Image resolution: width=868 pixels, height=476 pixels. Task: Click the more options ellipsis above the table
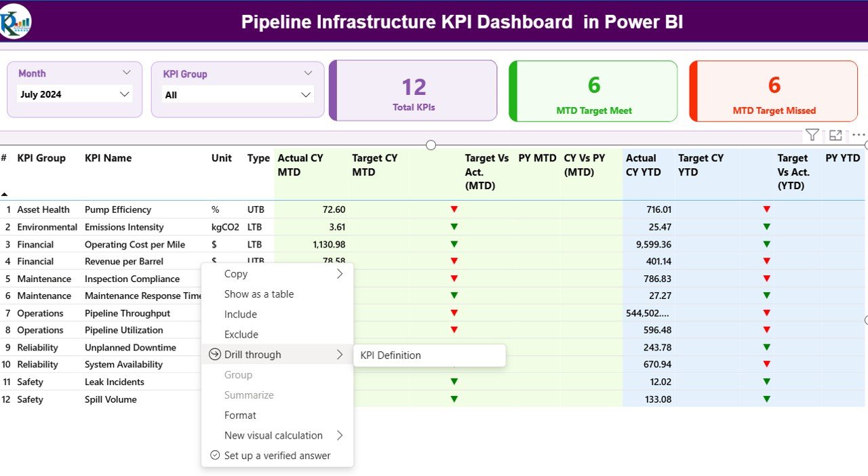[859, 136]
